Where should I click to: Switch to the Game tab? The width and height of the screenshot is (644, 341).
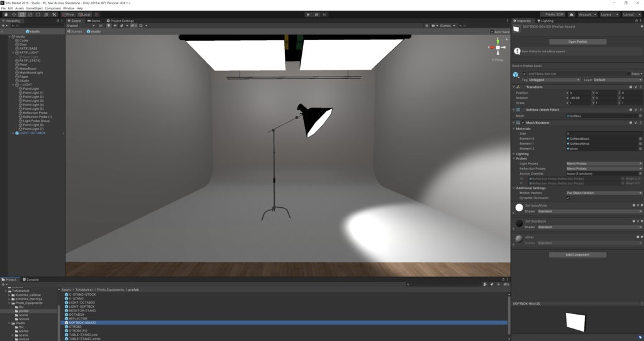pos(94,21)
